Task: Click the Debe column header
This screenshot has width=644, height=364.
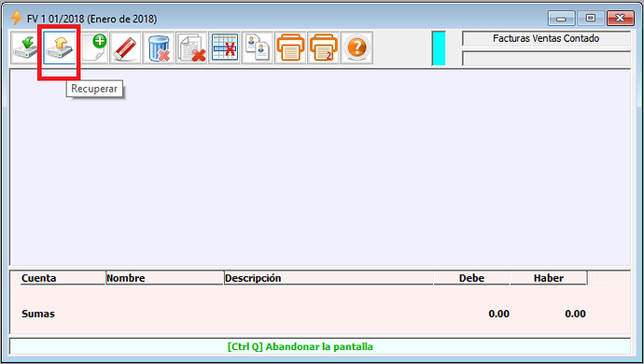Action: coord(471,278)
